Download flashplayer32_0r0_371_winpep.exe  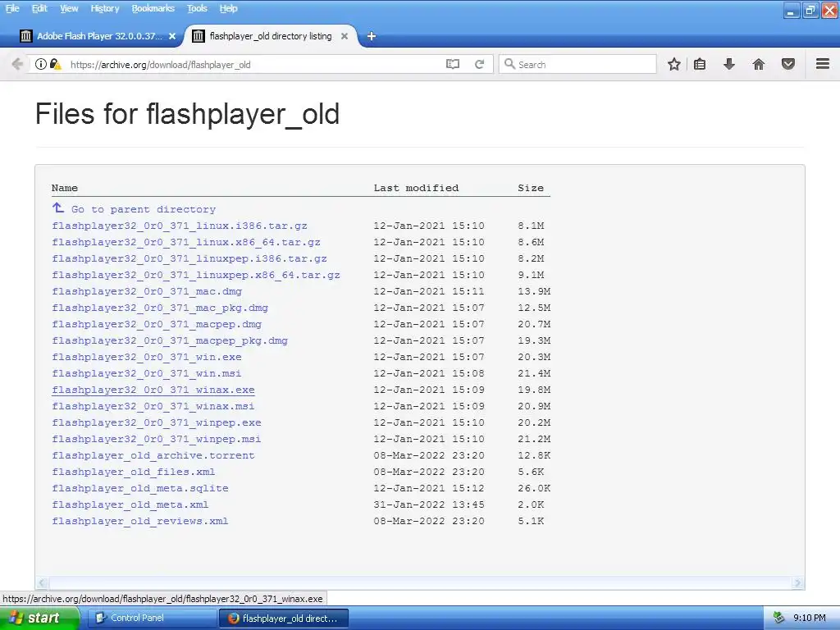pos(157,422)
